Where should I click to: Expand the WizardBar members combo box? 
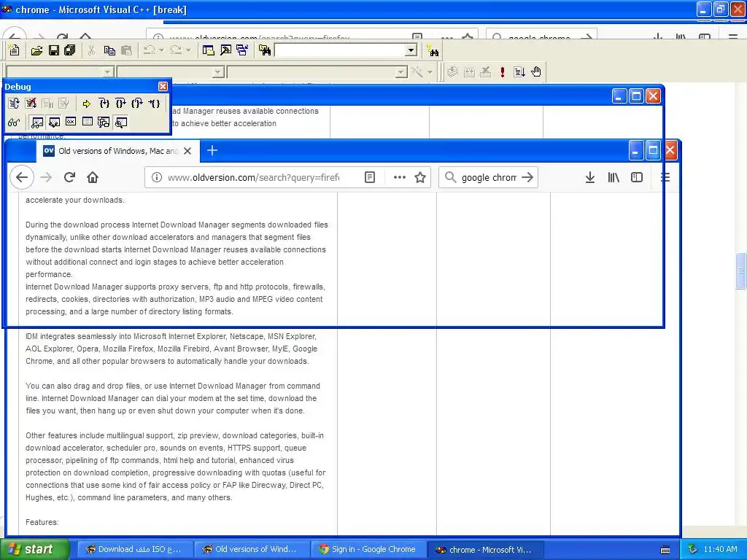(x=402, y=72)
